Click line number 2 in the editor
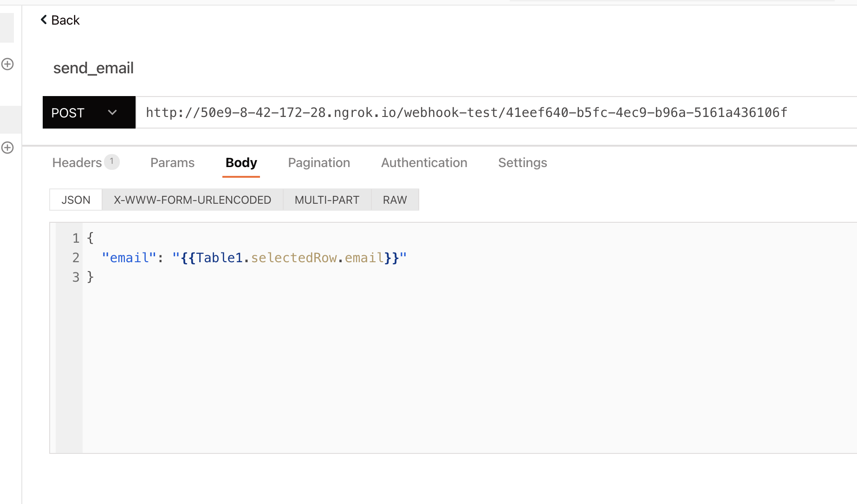The height and width of the screenshot is (504, 857). coord(76,258)
